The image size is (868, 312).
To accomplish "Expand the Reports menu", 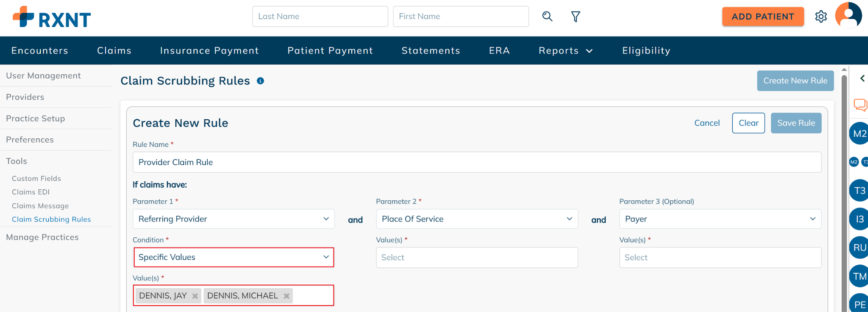I will pyautogui.click(x=565, y=51).
